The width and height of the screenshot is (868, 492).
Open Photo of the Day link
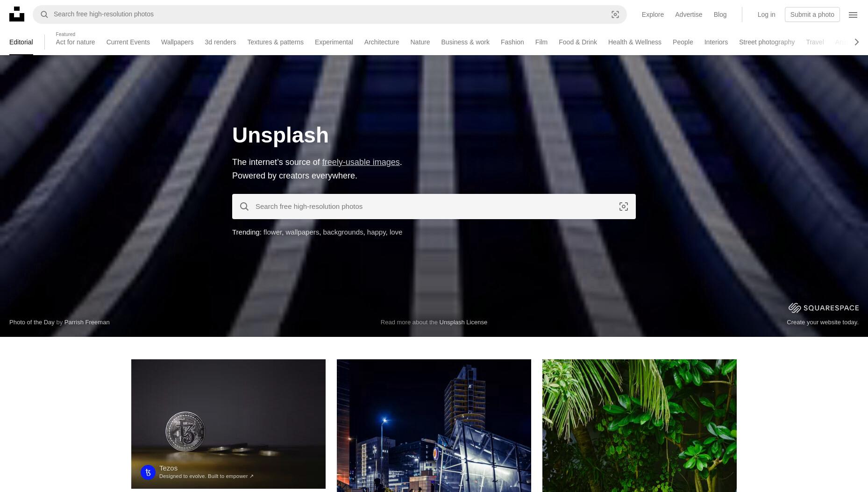point(32,322)
